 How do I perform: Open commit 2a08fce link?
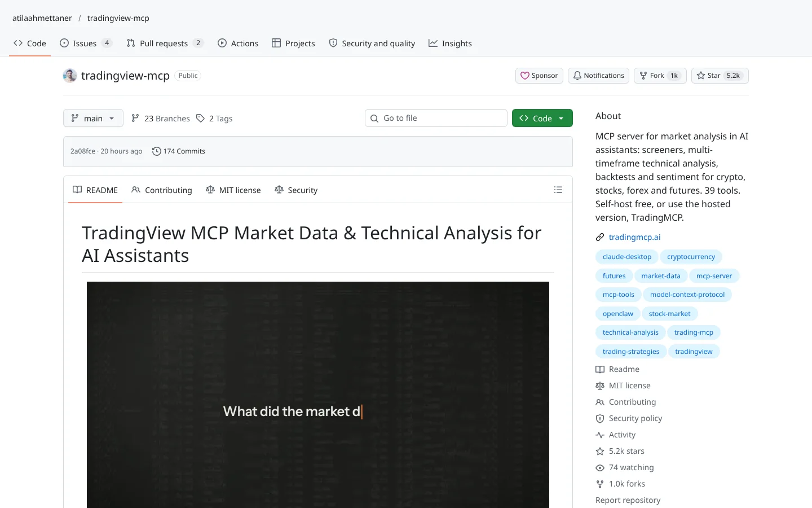[83, 151]
